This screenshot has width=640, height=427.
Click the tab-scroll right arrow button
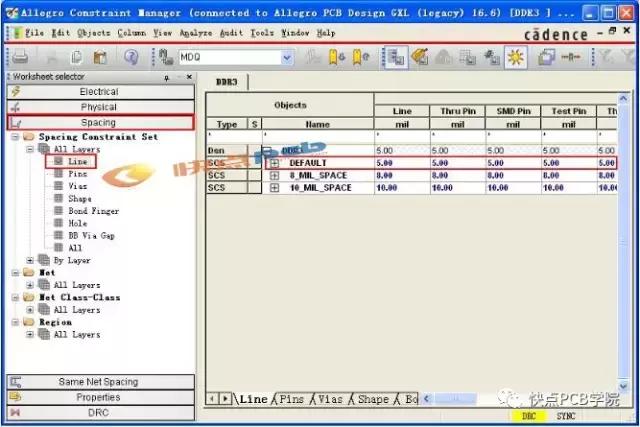coord(225,399)
